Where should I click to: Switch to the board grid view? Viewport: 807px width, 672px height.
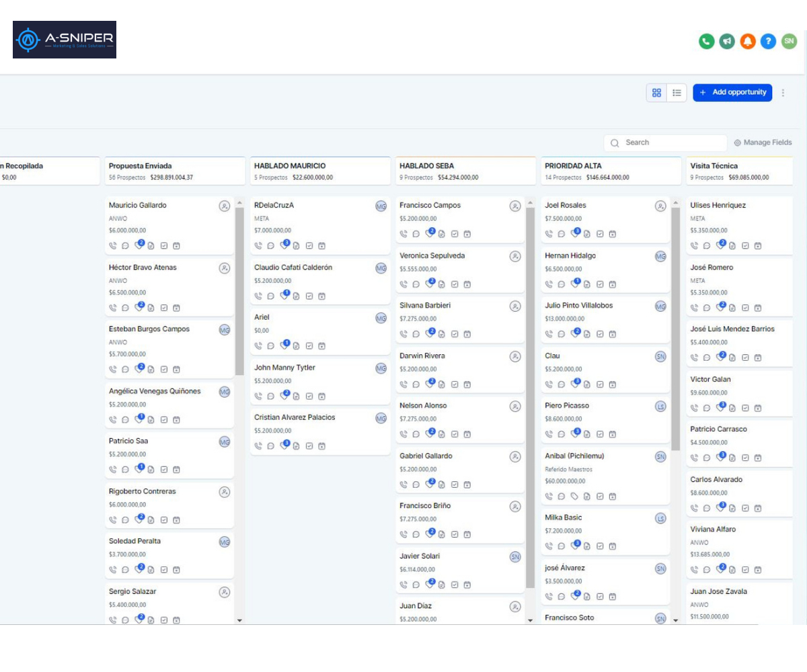(657, 93)
